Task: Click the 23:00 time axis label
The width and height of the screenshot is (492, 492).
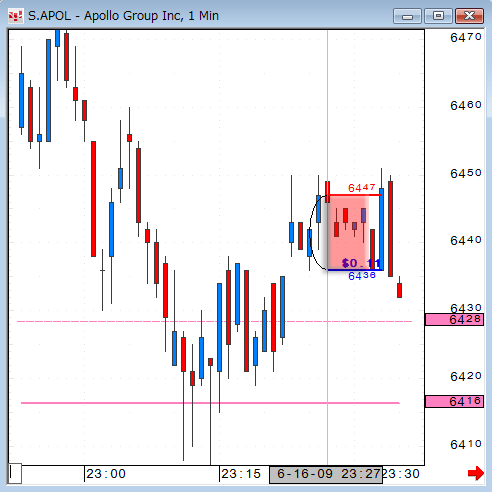Action: click(106, 474)
